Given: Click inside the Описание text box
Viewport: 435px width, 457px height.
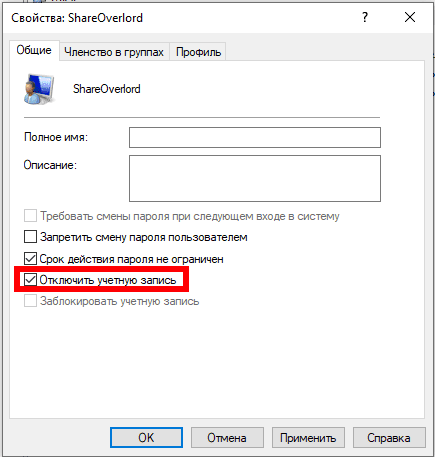Looking at the screenshot, I should 255,178.
